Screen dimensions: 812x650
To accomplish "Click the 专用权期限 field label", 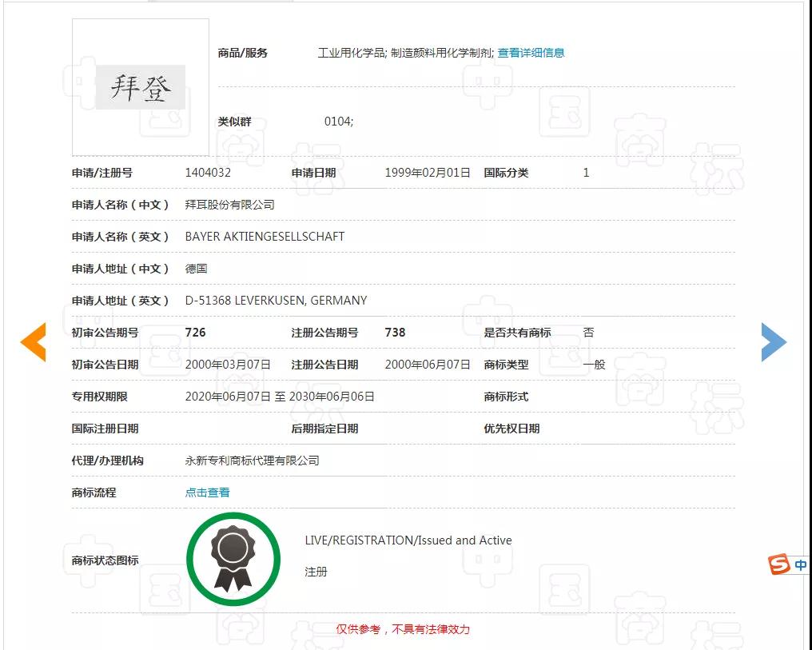I will point(99,397).
